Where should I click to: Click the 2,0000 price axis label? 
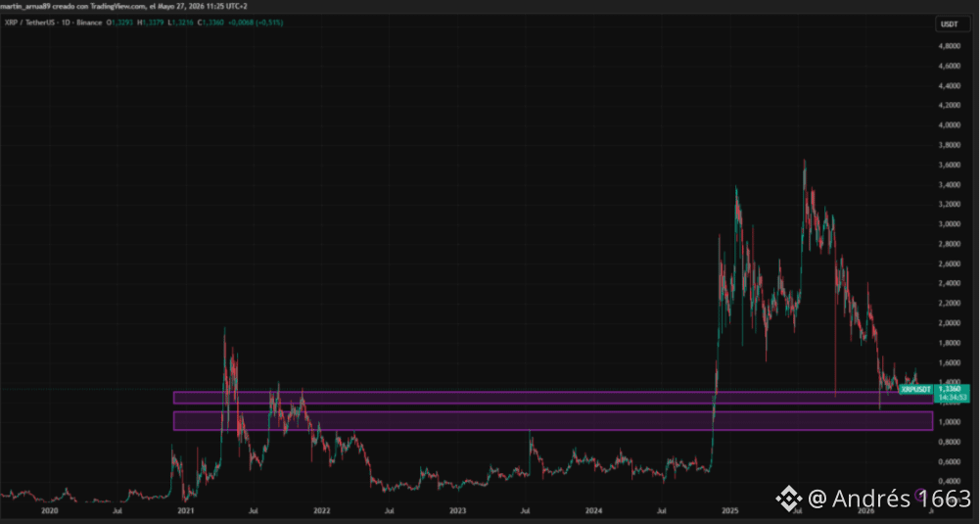[x=950, y=323]
